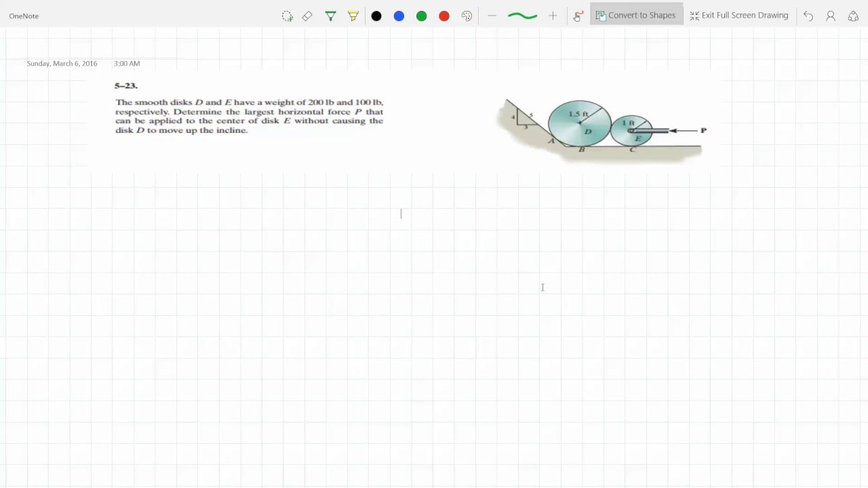Click the green stroke thickness preview

coord(522,16)
